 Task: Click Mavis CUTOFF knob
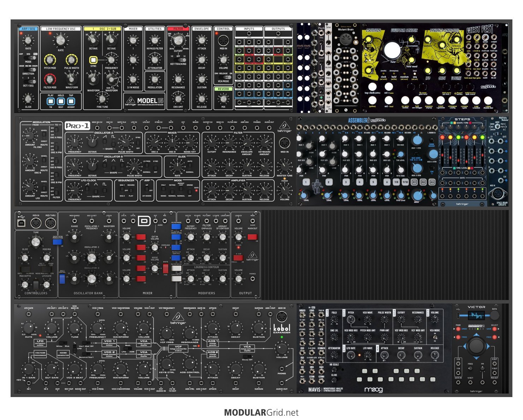pyautogui.click(x=401, y=320)
